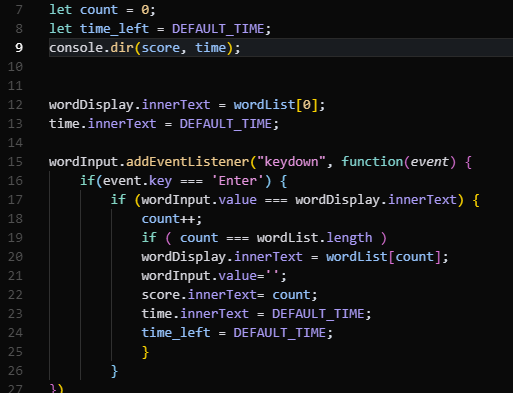Place cursor on 'let count = 0;'

coord(102,10)
